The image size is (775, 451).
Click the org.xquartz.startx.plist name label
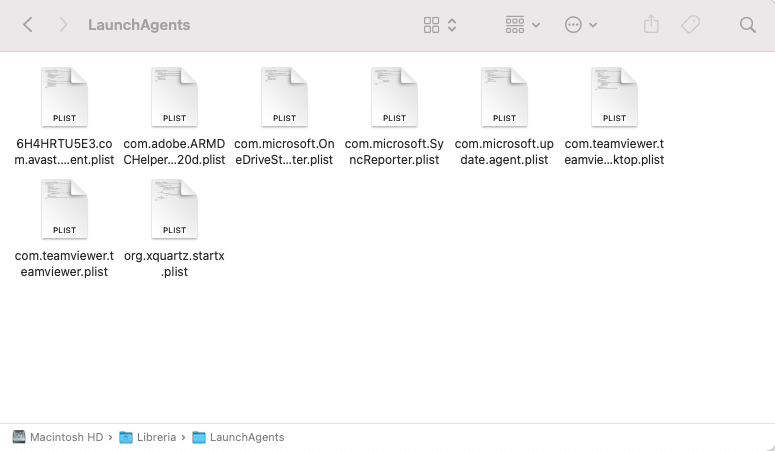(x=174, y=264)
